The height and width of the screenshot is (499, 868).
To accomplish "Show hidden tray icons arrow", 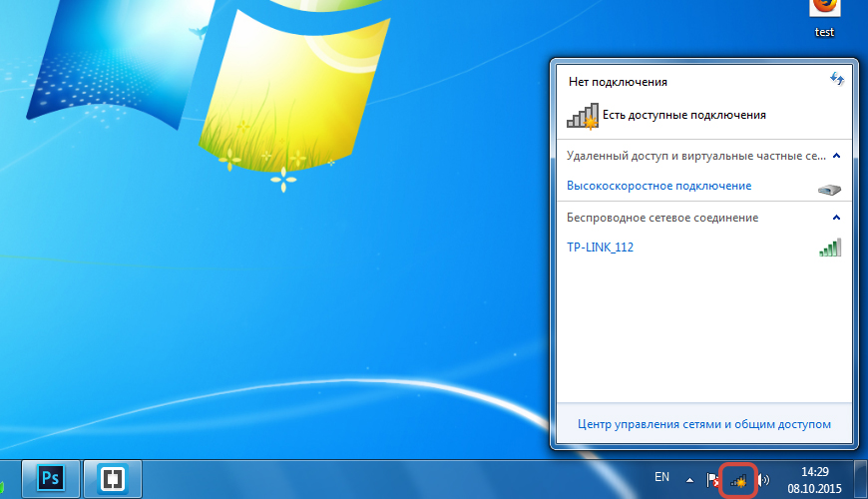I will point(689,480).
